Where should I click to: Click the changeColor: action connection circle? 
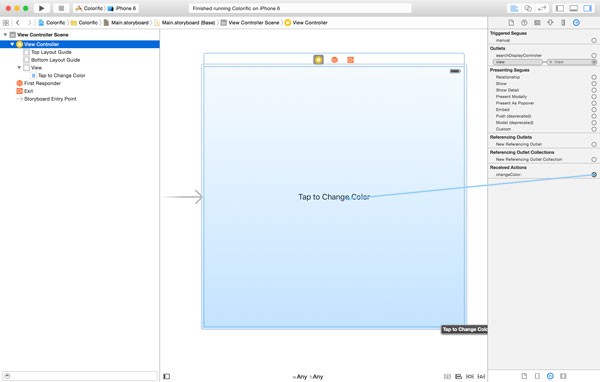click(x=594, y=175)
